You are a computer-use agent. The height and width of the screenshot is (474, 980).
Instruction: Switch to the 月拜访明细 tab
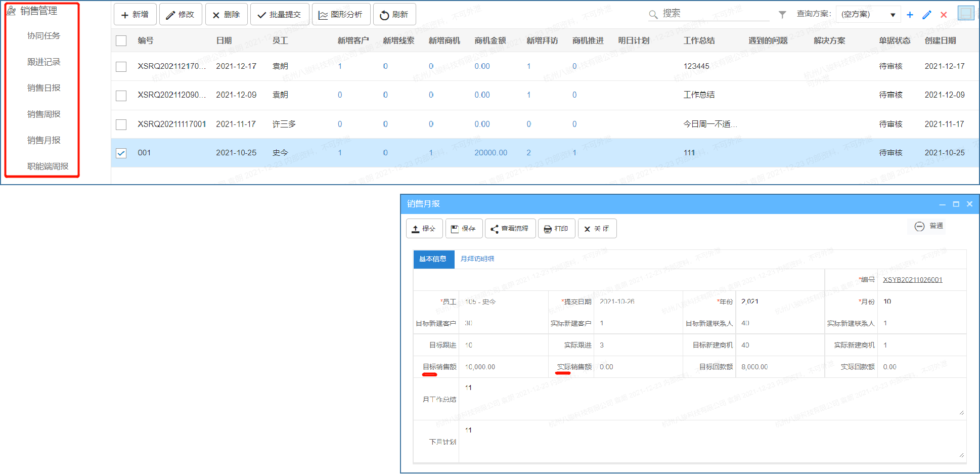476,259
